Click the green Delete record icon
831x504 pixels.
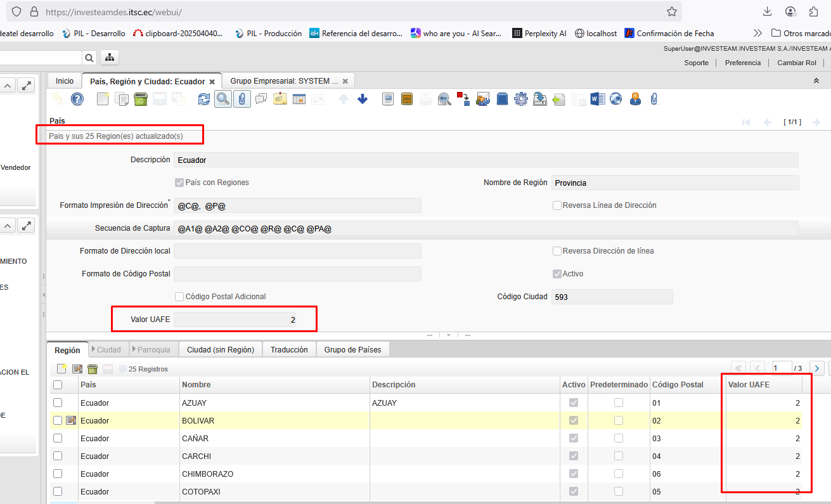coord(141,99)
